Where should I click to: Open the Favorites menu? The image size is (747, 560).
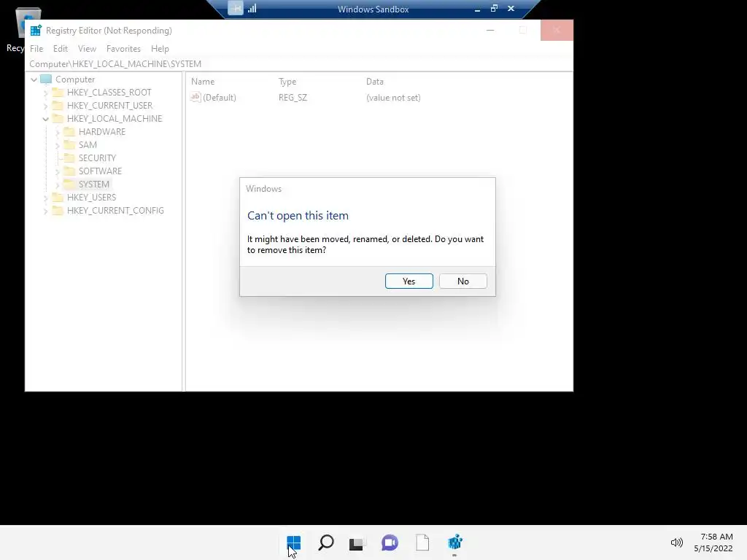tap(123, 49)
